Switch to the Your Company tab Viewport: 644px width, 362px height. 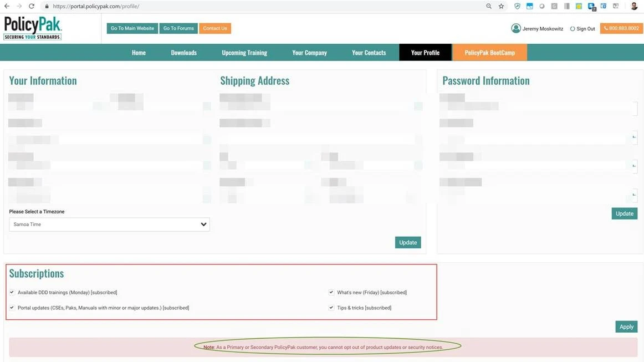(x=309, y=53)
